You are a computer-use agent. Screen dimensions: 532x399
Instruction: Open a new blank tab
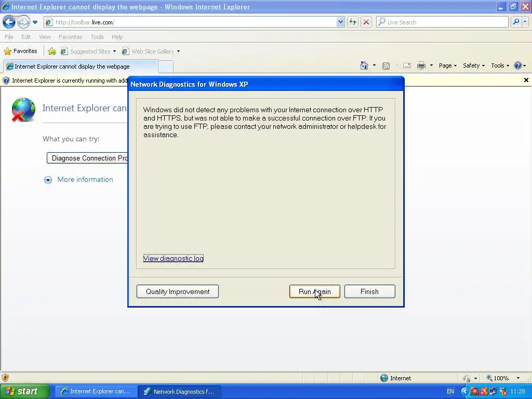tap(166, 67)
